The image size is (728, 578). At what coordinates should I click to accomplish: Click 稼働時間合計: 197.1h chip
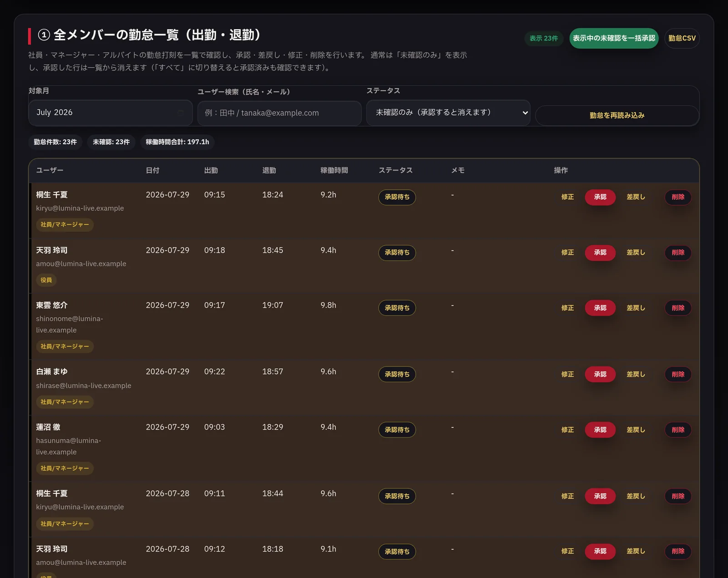pyautogui.click(x=177, y=142)
